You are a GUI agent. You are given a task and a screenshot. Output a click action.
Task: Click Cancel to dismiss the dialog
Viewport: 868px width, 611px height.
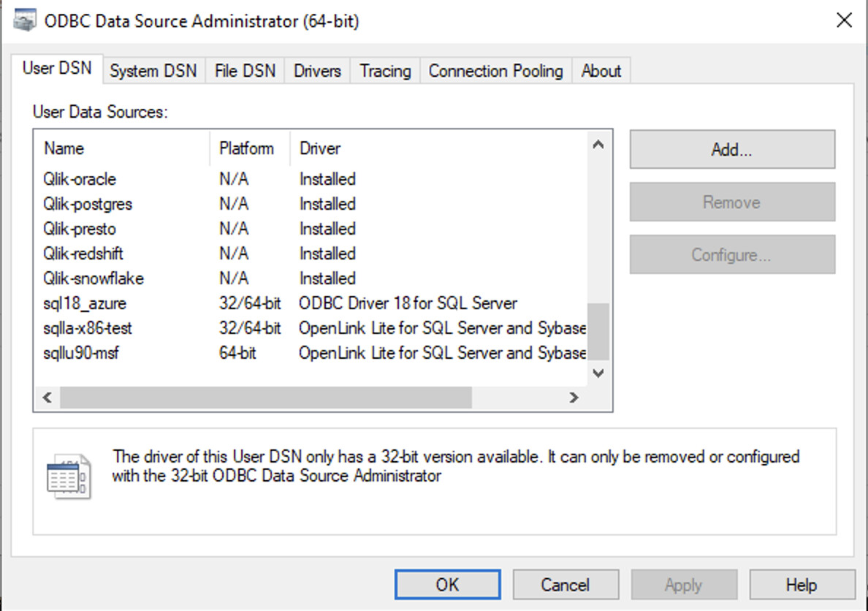(x=565, y=585)
